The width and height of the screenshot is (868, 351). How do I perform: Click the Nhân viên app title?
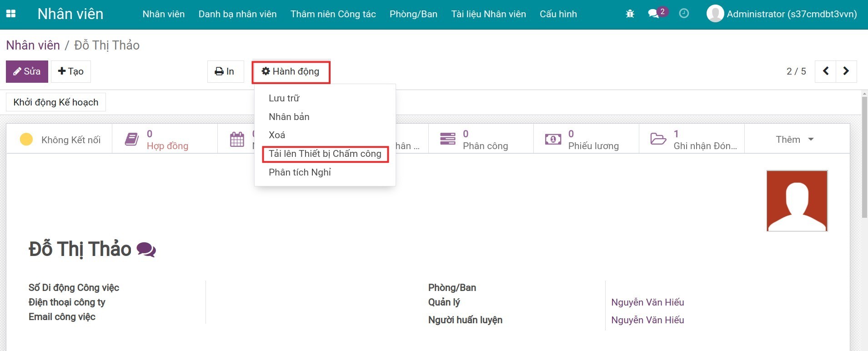click(70, 14)
